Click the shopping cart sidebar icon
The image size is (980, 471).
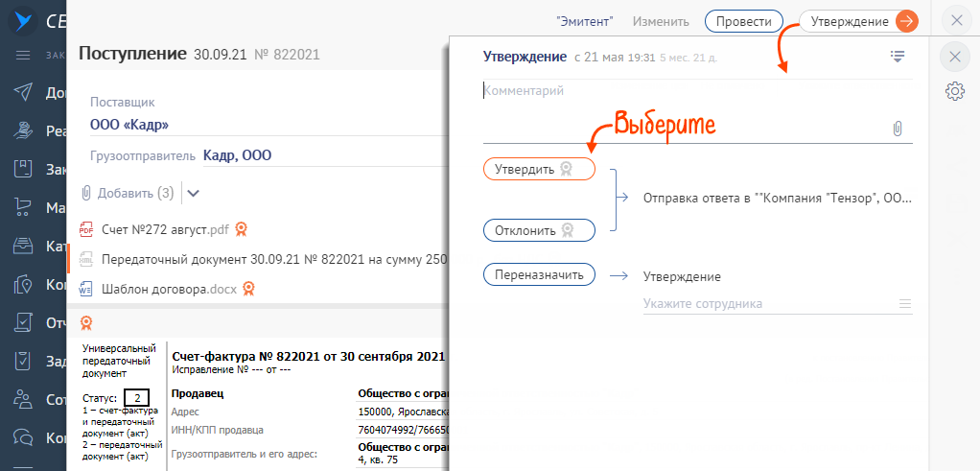25,207
